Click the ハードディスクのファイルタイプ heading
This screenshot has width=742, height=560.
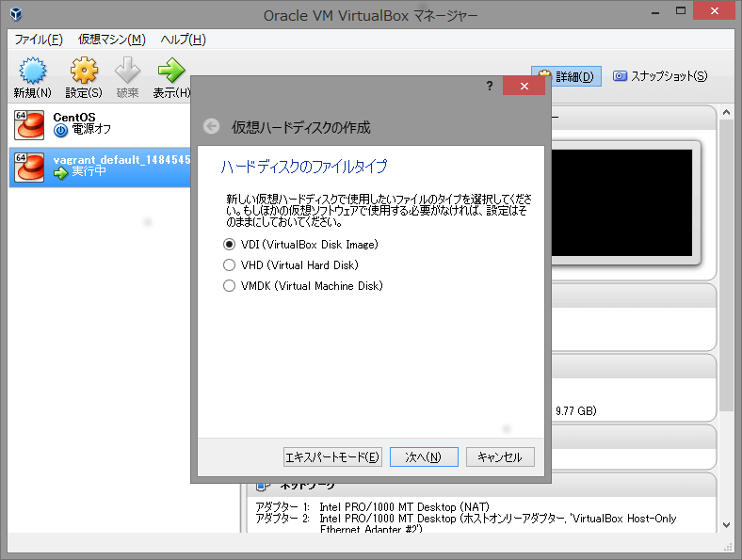[x=304, y=167]
